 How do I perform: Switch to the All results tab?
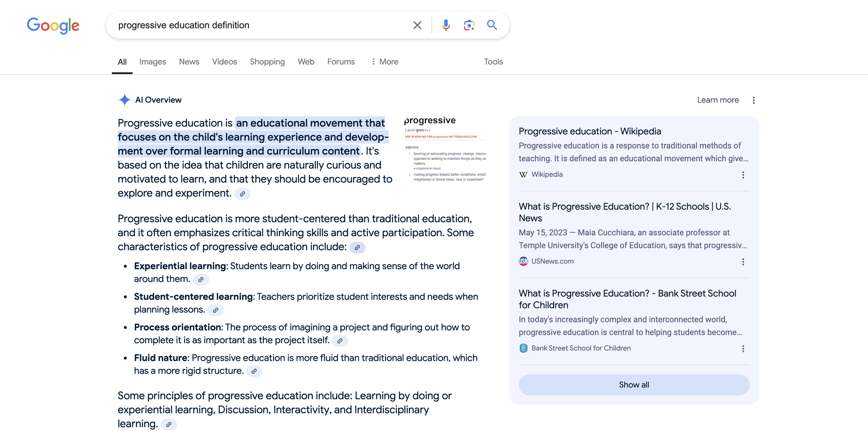coord(122,62)
